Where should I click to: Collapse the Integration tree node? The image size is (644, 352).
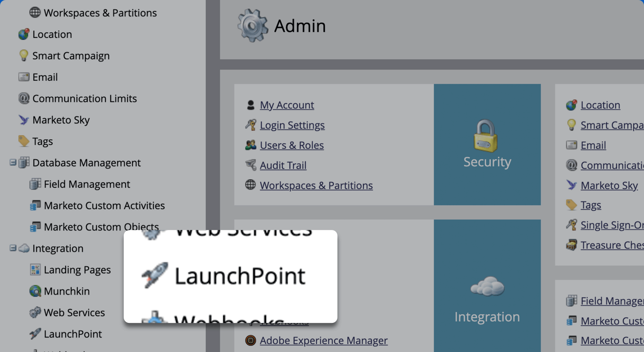[13, 248]
